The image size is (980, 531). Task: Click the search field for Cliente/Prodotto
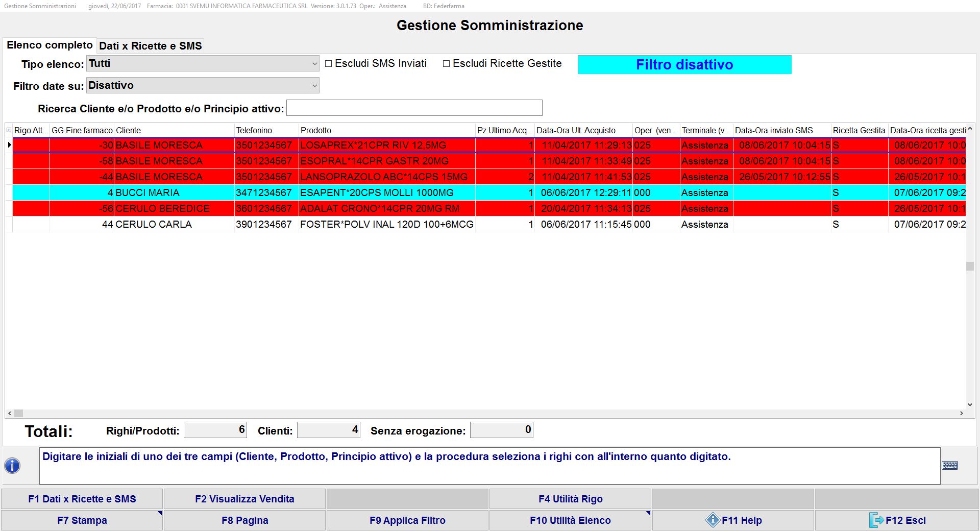tap(414, 108)
